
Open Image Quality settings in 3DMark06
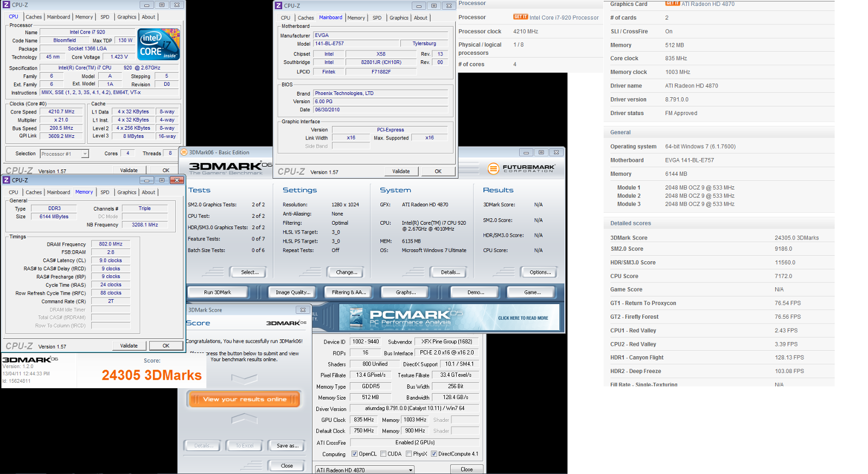click(x=293, y=292)
